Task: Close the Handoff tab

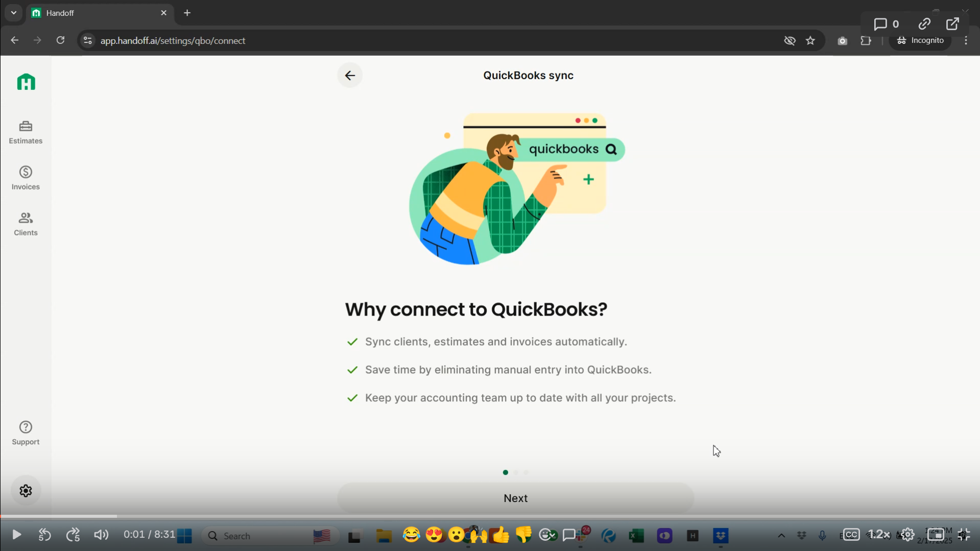Action: tap(163, 13)
